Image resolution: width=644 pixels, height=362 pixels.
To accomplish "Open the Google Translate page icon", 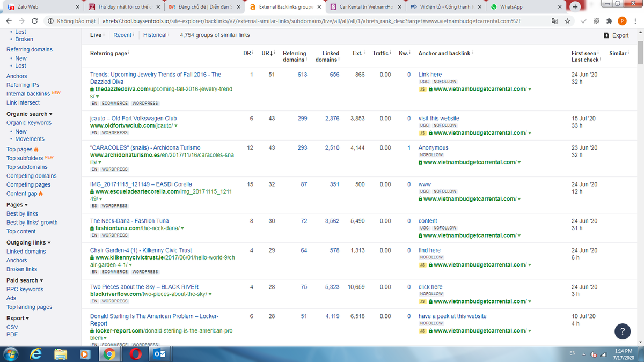I will click(x=554, y=21).
